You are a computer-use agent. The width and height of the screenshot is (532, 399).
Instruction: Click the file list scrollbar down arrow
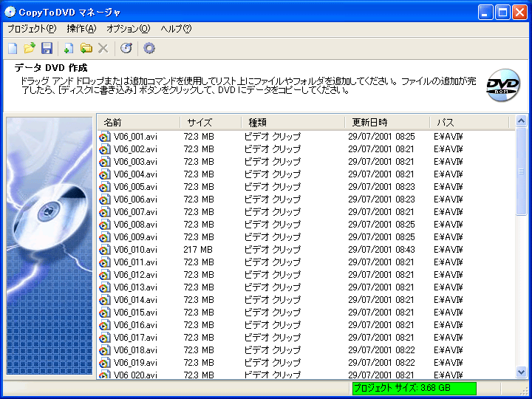pos(521,372)
